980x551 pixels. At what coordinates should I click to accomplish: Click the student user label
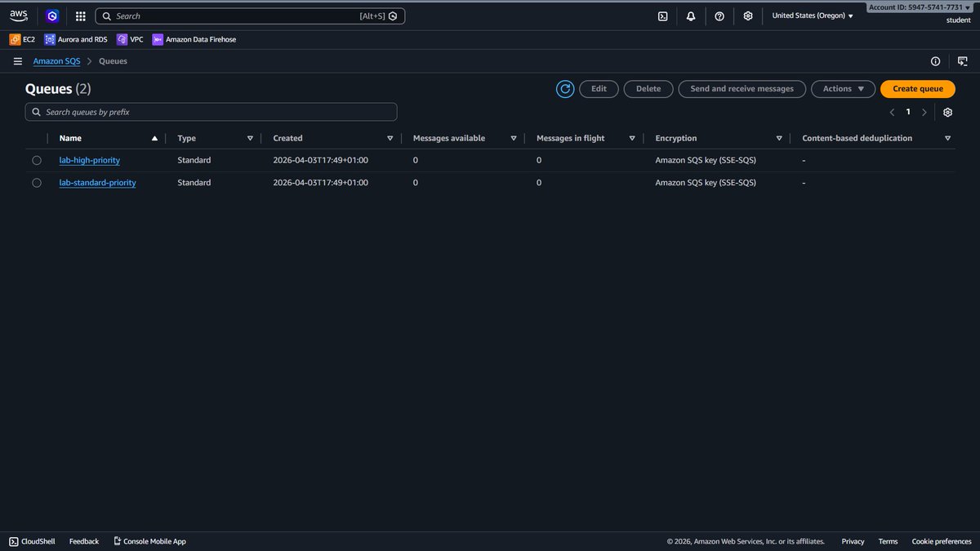click(x=958, y=20)
